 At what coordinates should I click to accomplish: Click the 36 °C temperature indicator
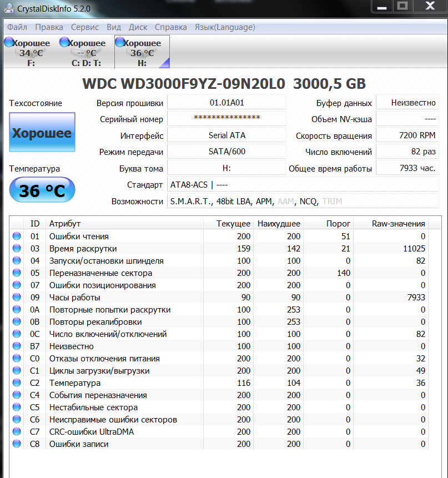42,190
